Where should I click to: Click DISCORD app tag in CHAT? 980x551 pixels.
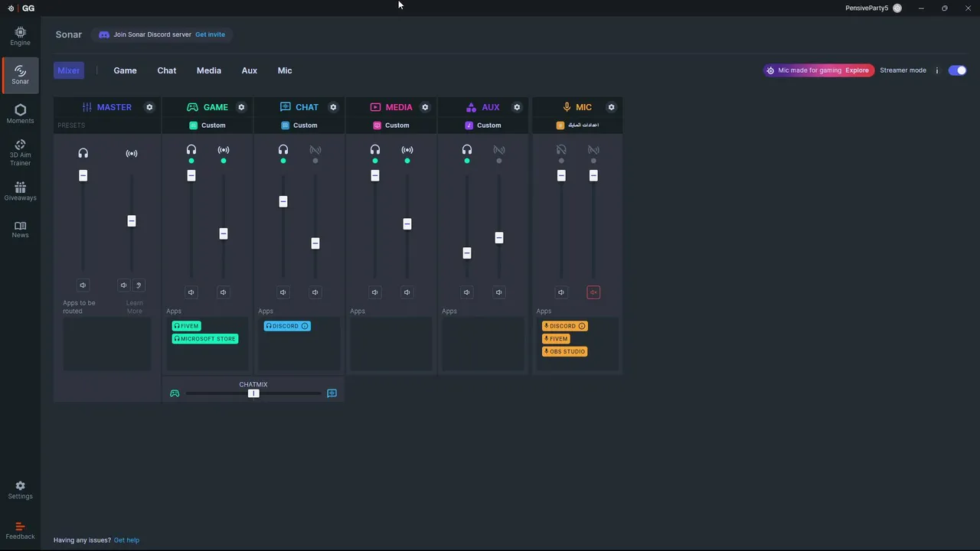(287, 326)
